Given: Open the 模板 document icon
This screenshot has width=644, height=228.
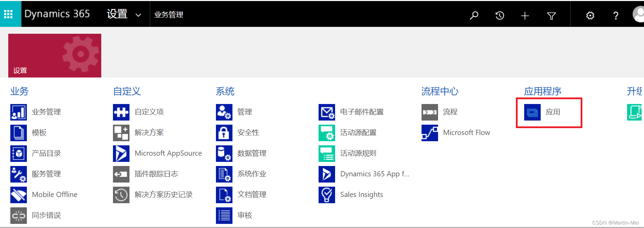Looking at the screenshot, I should click(19, 133).
